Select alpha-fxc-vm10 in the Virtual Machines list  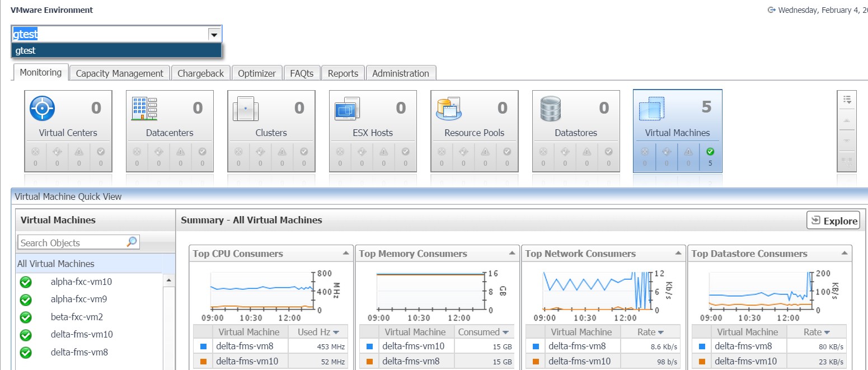[82, 282]
